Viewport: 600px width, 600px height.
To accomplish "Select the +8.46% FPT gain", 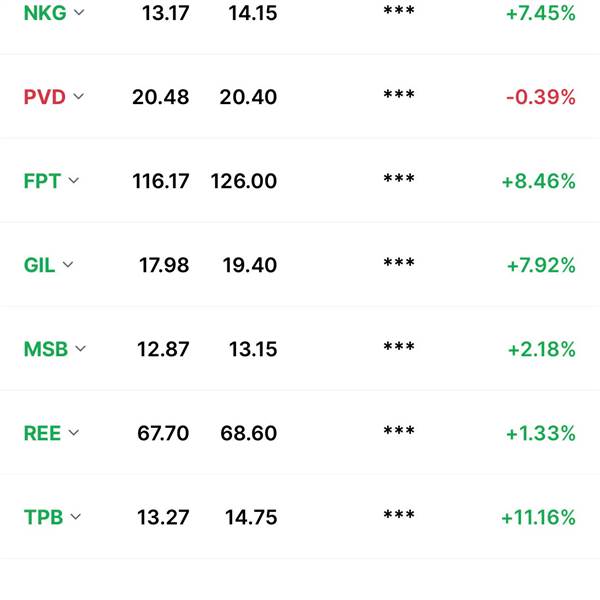I will (539, 181).
